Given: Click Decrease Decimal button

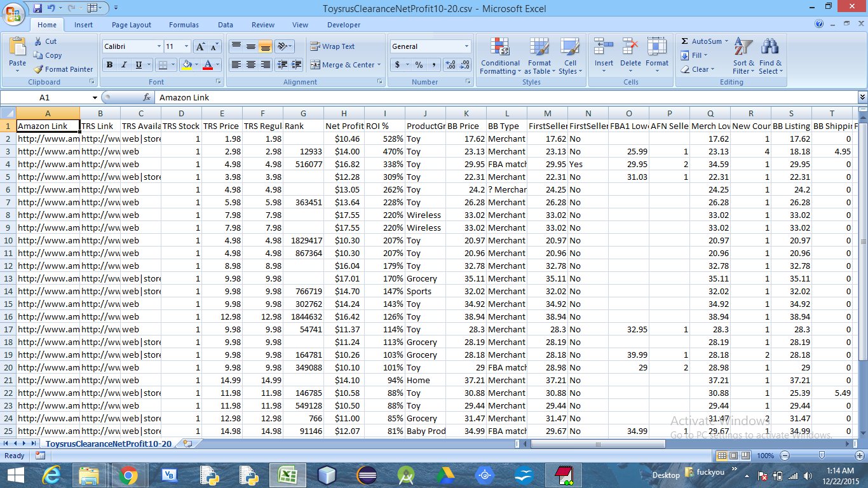Looking at the screenshot, I should pyautogui.click(x=465, y=65).
